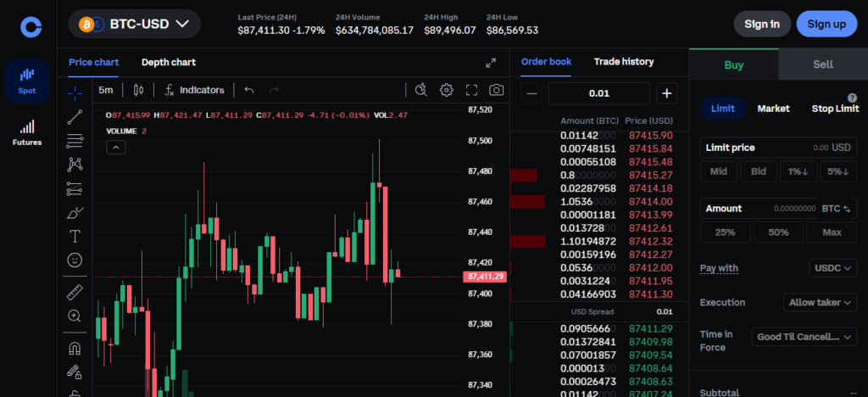Take a chart snapshot with camera icon

coord(497,90)
